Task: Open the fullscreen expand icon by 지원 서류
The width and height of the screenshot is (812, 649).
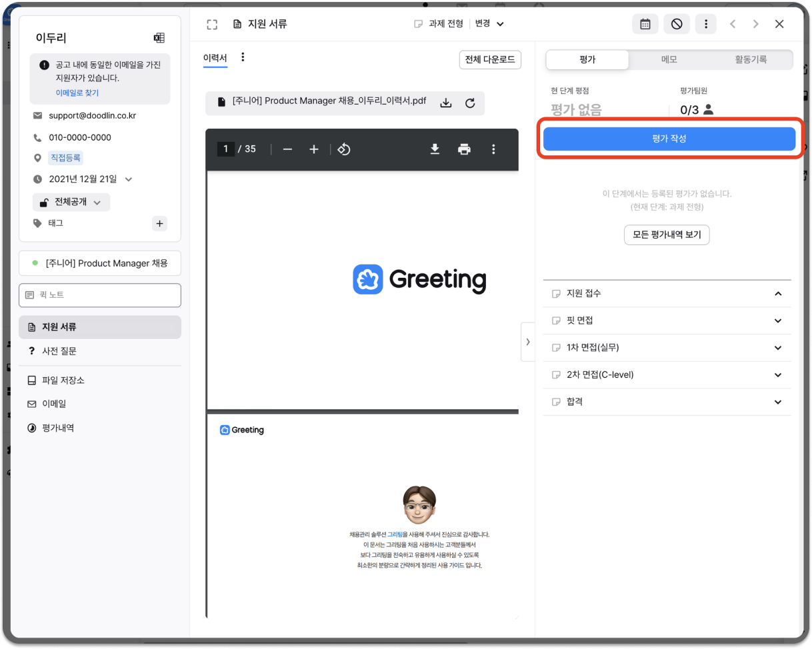Action: (x=212, y=25)
